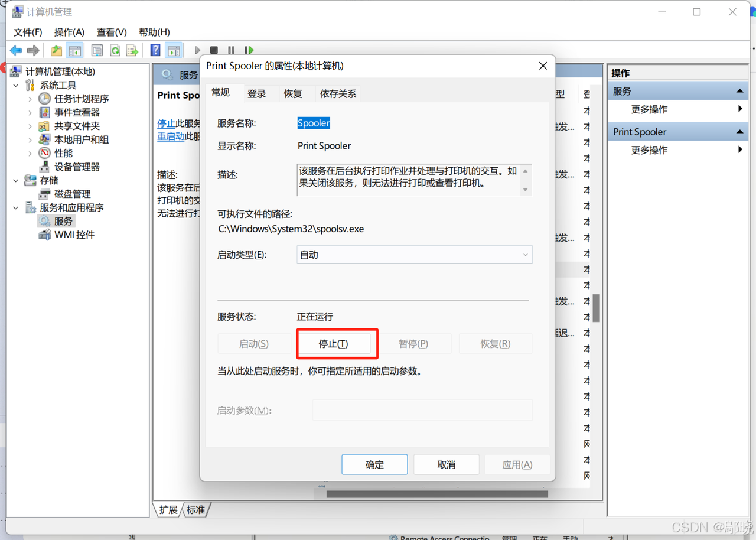Collapse the Print Spooler section in 操作 pane

pos(739,132)
